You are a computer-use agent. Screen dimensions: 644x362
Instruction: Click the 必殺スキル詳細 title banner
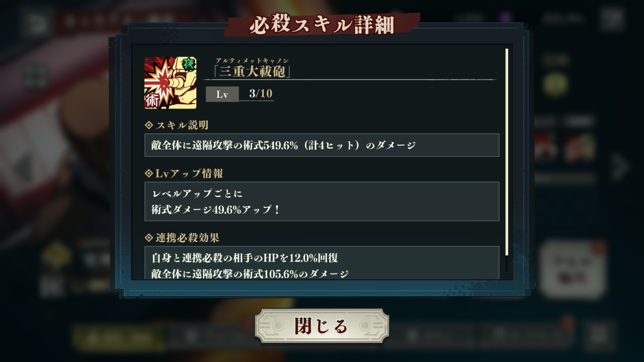[321, 25]
